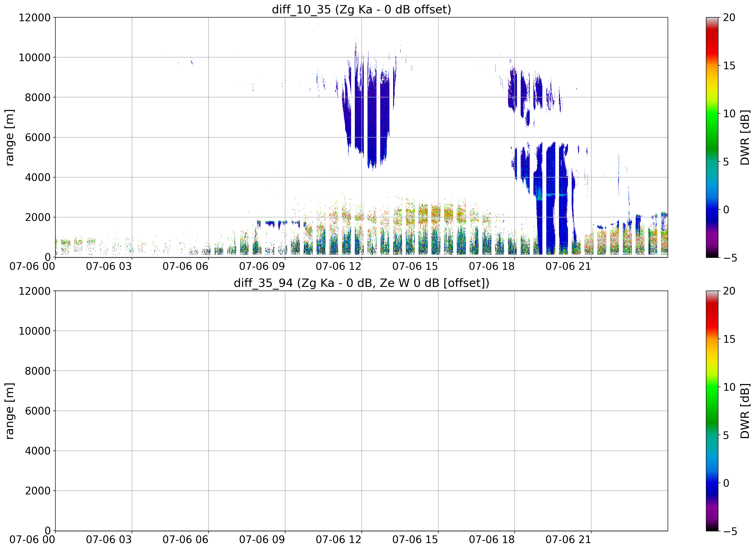Screen dimensions: 756x550
Task: Click the 4000 tick on diff_35_94 y-axis
Action: click(x=38, y=451)
